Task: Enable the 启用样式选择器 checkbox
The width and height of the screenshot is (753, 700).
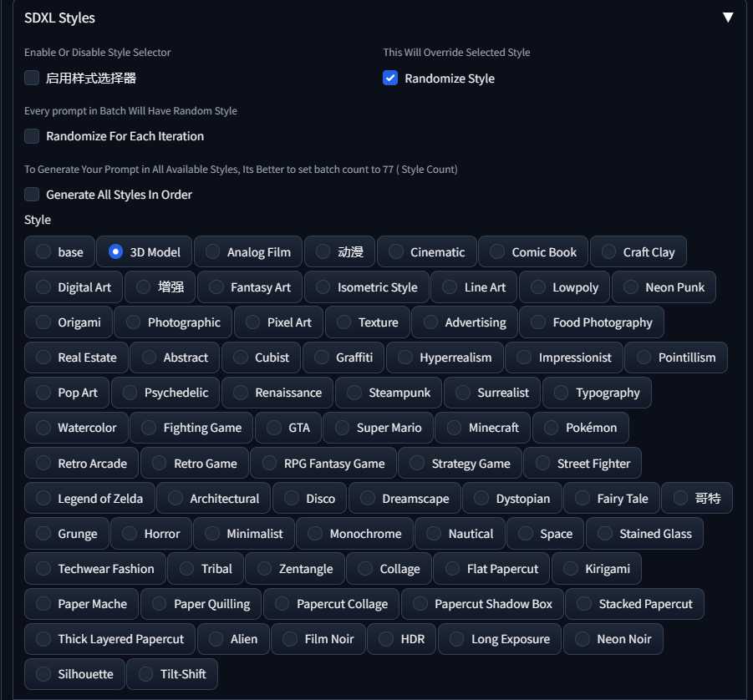Action: click(x=32, y=78)
